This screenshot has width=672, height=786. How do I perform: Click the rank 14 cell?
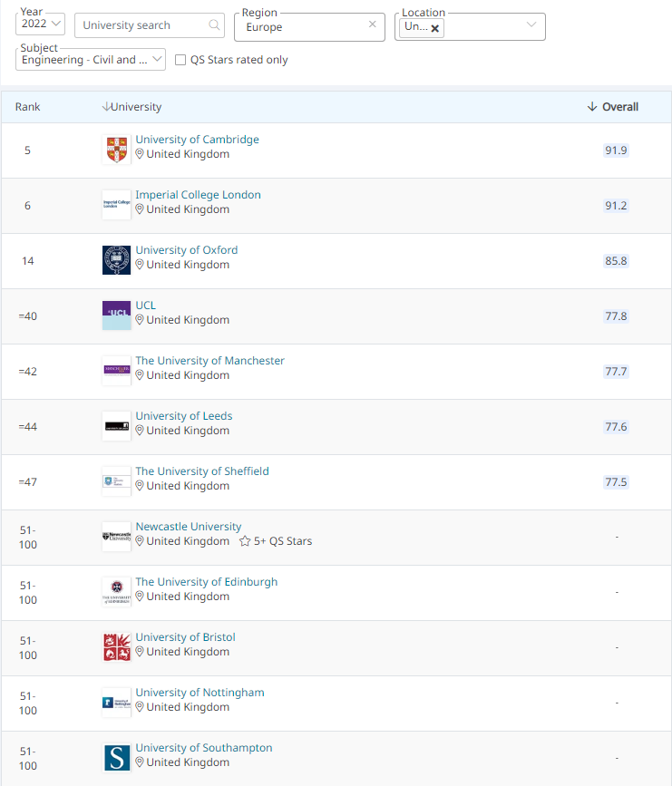click(x=27, y=261)
